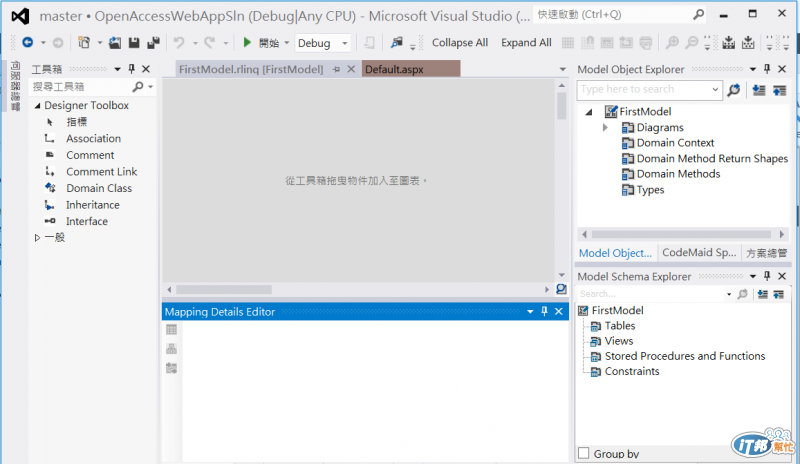Viewport: 800px width, 464px height.
Task: Expand the 一般 toolbox group
Action: [x=37, y=238]
